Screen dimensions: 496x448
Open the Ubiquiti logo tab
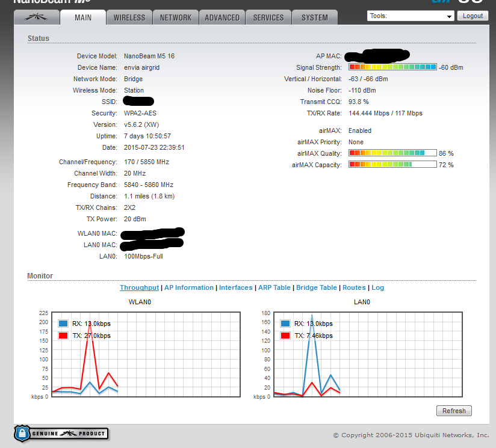(x=37, y=17)
